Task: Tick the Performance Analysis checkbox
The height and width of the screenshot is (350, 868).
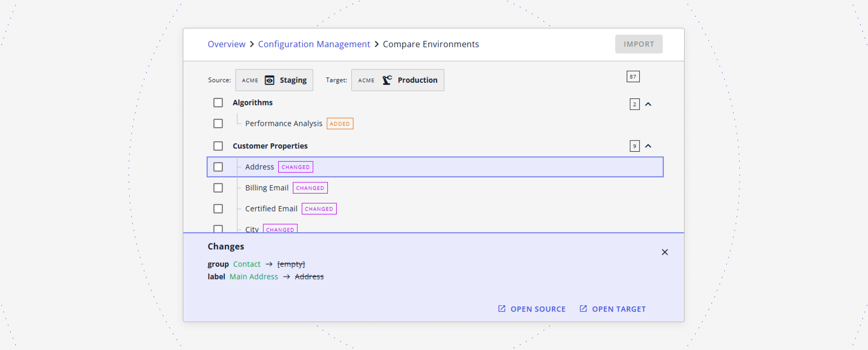Action: (x=218, y=124)
